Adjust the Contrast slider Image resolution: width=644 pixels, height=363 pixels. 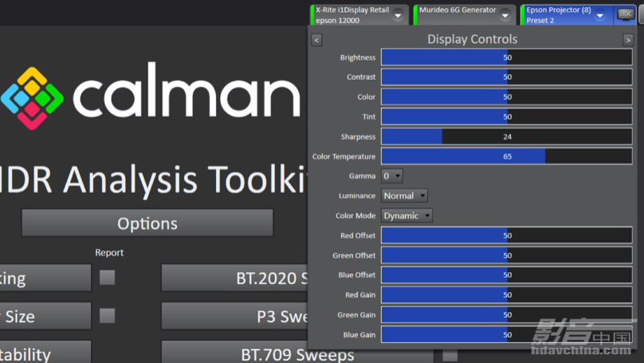[507, 77]
